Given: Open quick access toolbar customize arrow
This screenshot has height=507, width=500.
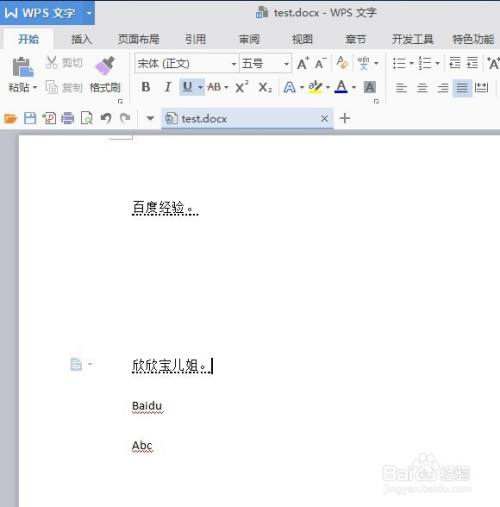Looking at the screenshot, I should (x=150, y=118).
